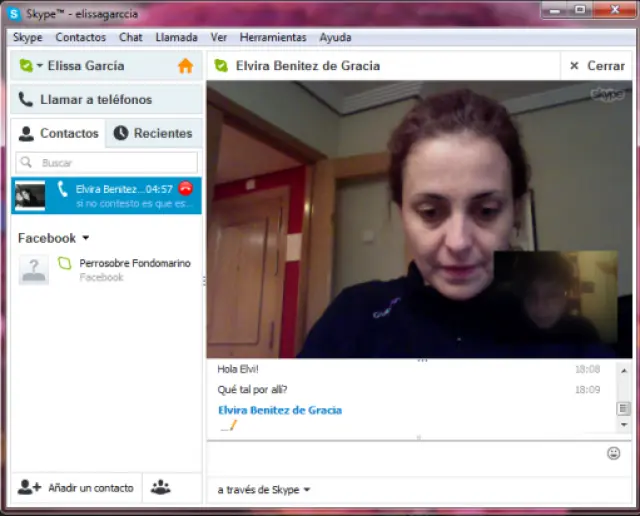Image resolution: width=640 pixels, height=516 pixels.
Task: Click the create group icon
Action: 160,487
